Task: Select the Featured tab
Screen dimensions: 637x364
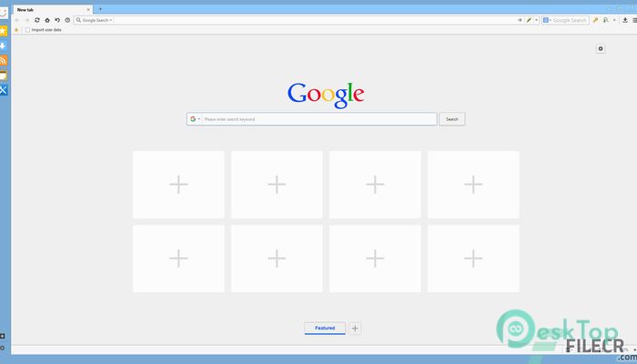Action: click(325, 329)
